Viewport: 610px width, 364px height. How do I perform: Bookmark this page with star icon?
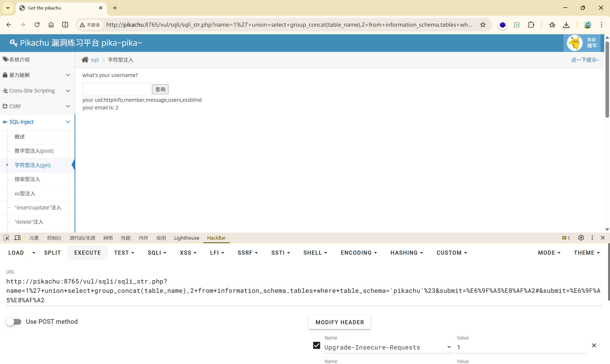[x=483, y=25]
